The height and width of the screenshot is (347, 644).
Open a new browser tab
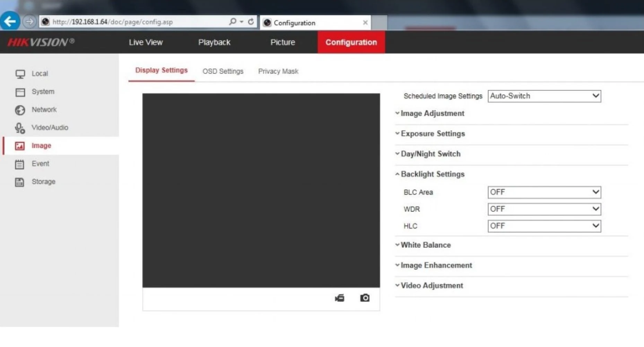[380, 23]
